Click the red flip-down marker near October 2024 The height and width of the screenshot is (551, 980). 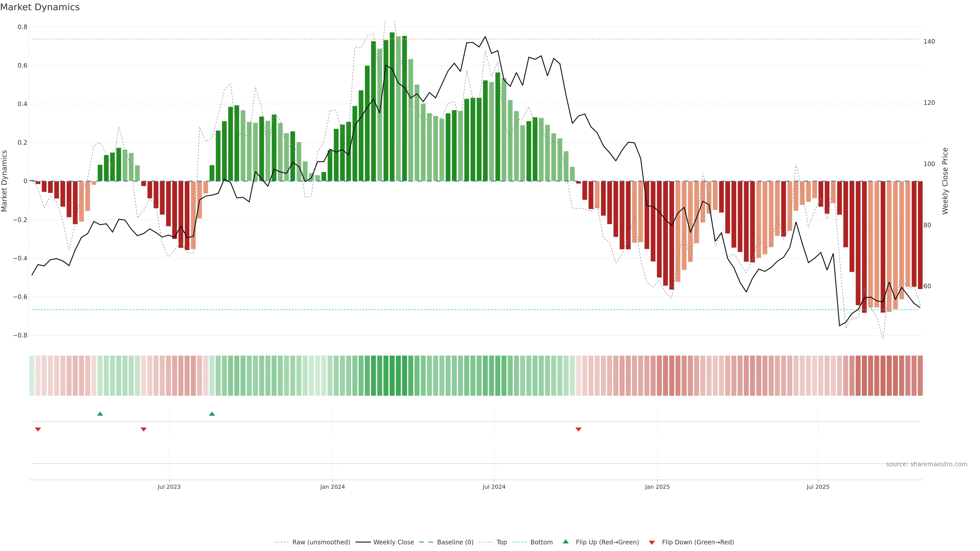(578, 429)
